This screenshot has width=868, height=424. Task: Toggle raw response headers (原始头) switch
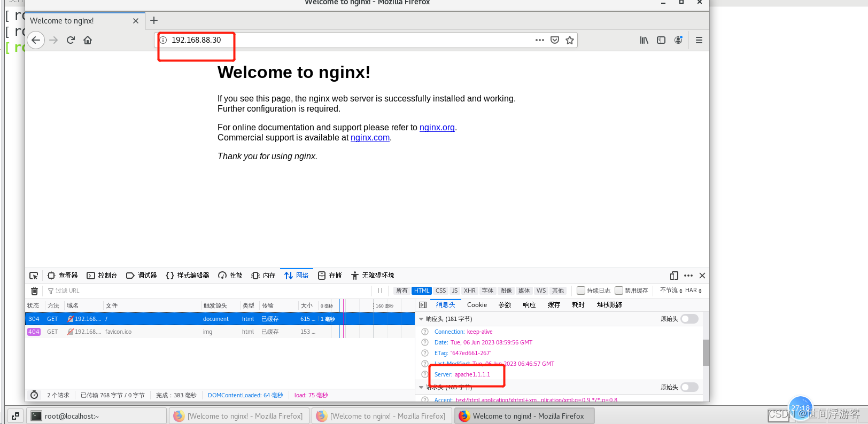(689, 319)
